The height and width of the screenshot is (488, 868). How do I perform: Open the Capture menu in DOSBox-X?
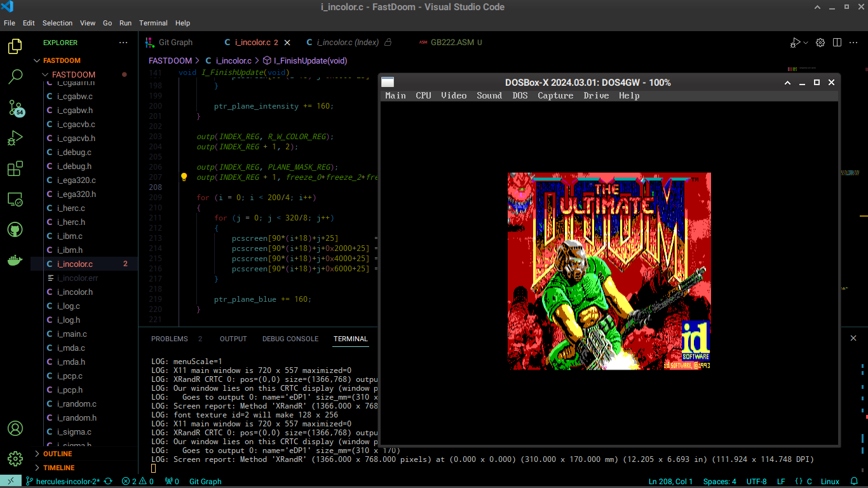[x=555, y=95]
